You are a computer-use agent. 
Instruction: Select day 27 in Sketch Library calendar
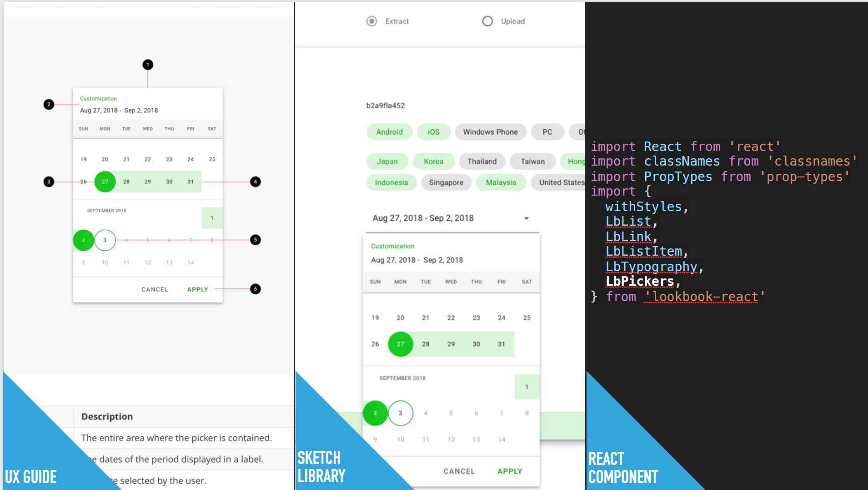pos(401,344)
